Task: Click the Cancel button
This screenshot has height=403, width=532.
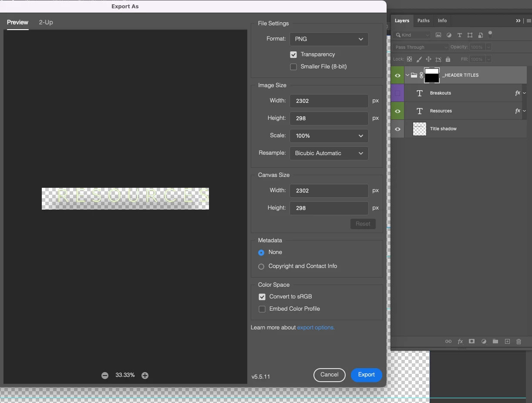Action: click(330, 375)
